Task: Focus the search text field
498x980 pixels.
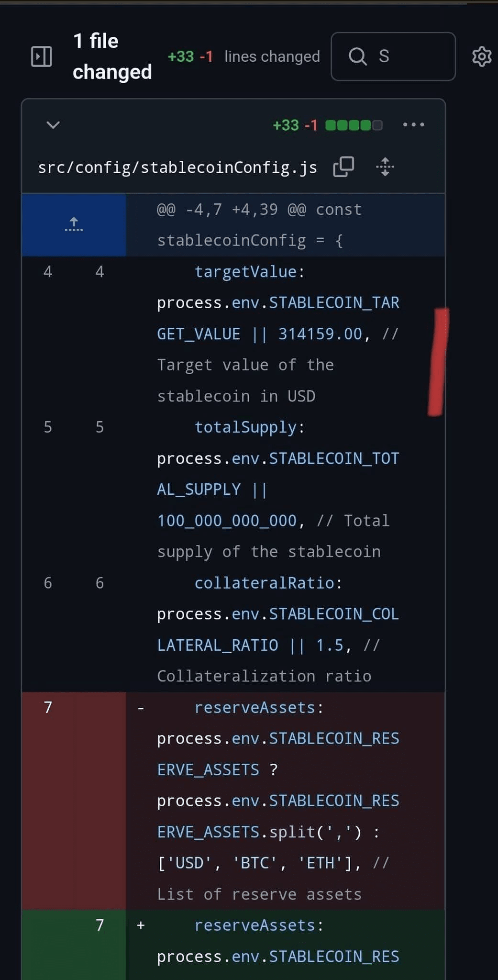Action: coord(411,56)
